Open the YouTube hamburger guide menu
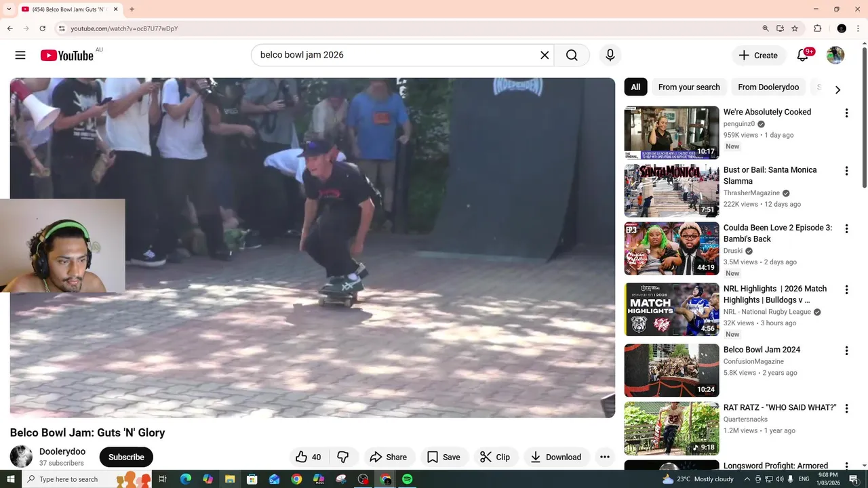This screenshot has height=488, width=868. pyautogui.click(x=20, y=56)
